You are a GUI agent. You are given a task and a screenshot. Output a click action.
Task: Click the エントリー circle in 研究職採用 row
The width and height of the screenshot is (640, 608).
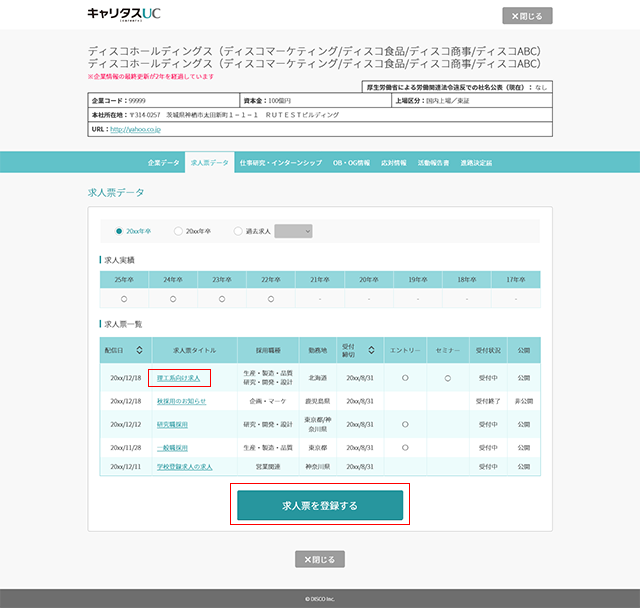pyautogui.click(x=405, y=425)
